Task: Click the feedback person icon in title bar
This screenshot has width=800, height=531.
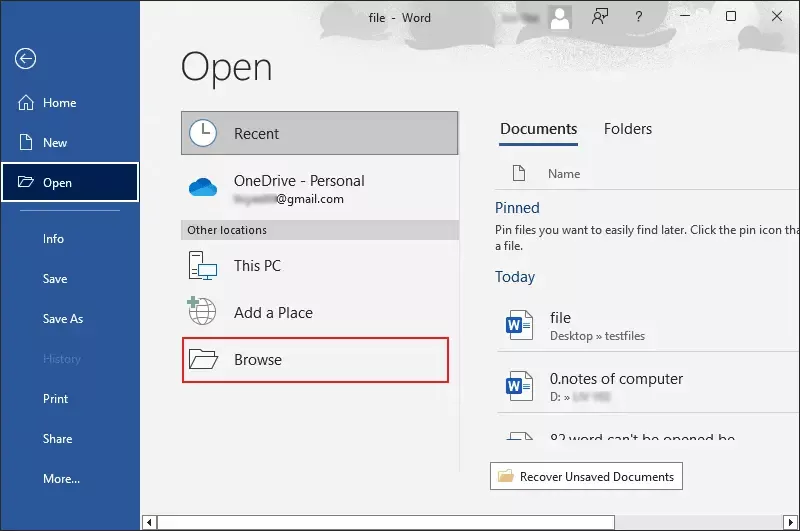Action: pos(599,17)
